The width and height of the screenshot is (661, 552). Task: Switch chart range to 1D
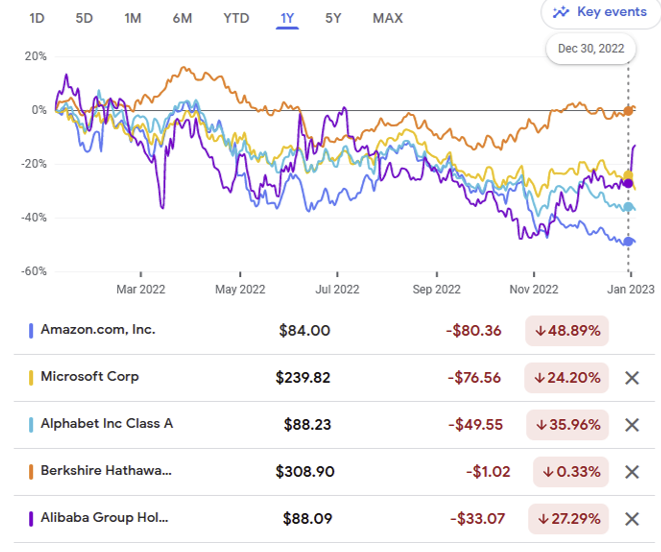click(37, 18)
